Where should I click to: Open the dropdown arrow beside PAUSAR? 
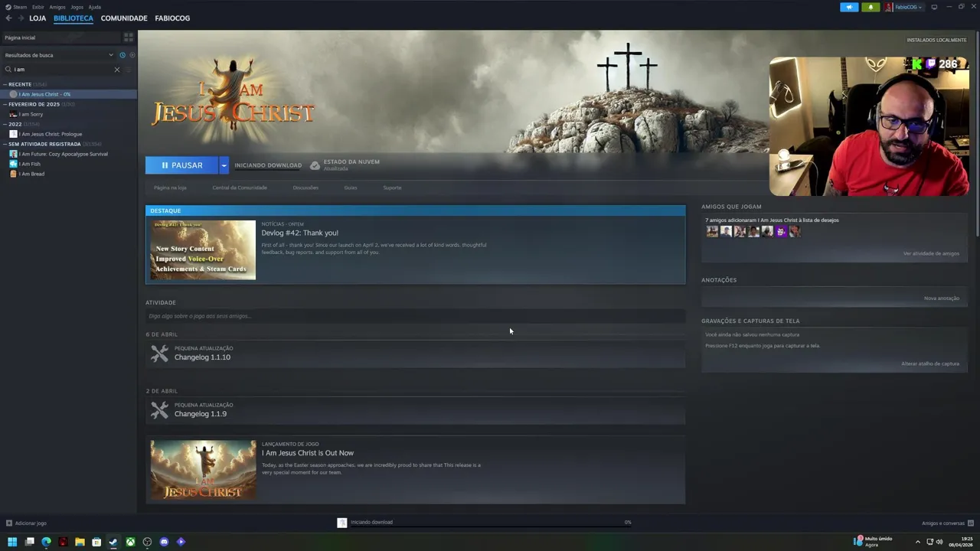[x=224, y=165]
